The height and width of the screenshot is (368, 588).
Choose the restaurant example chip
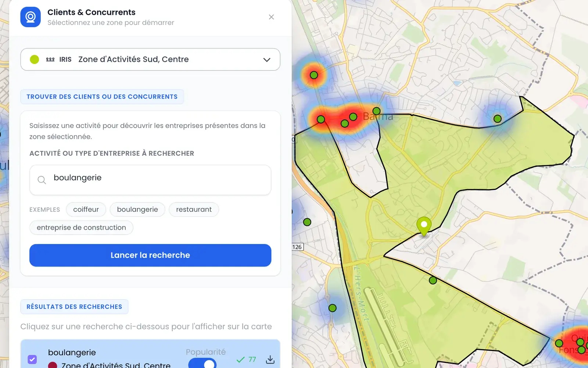point(194,209)
